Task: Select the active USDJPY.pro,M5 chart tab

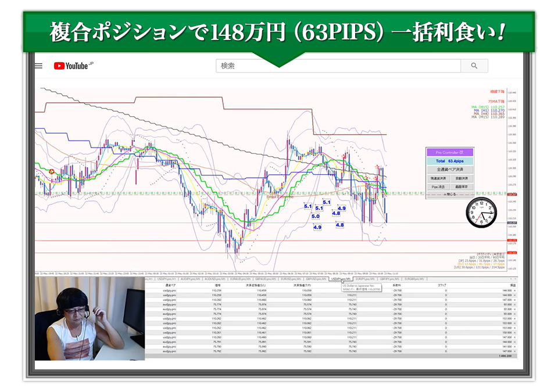Action: 341,279
